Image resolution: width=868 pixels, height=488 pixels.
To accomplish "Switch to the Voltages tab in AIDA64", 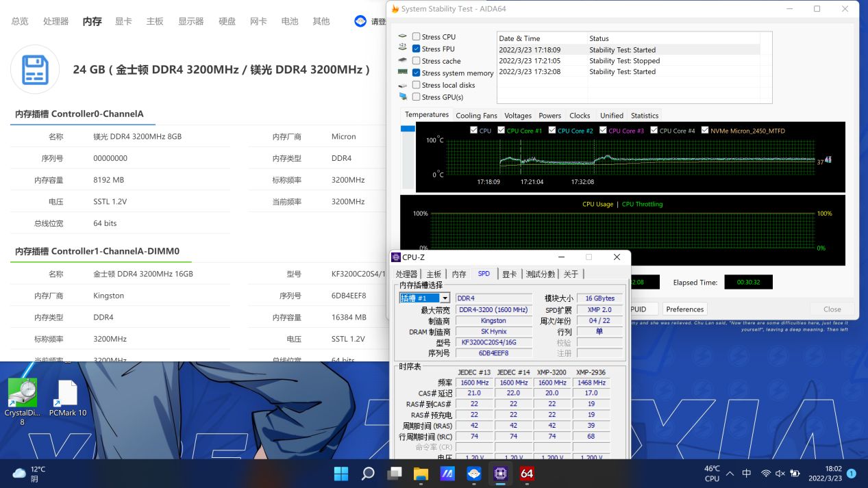I will tap(518, 115).
